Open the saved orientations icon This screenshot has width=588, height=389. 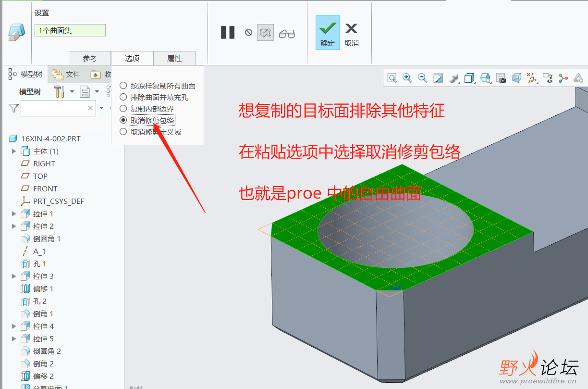pyautogui.click(x=485, y=78)
